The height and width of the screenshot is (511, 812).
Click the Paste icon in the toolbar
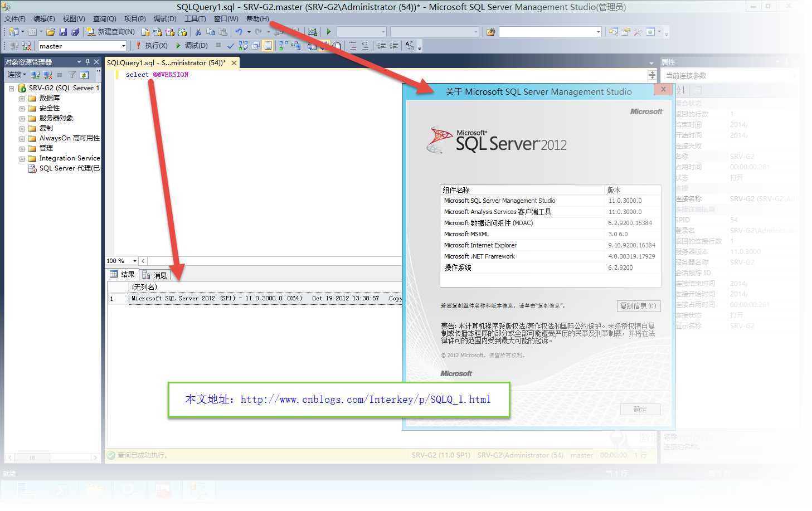[x=222, y=32]
